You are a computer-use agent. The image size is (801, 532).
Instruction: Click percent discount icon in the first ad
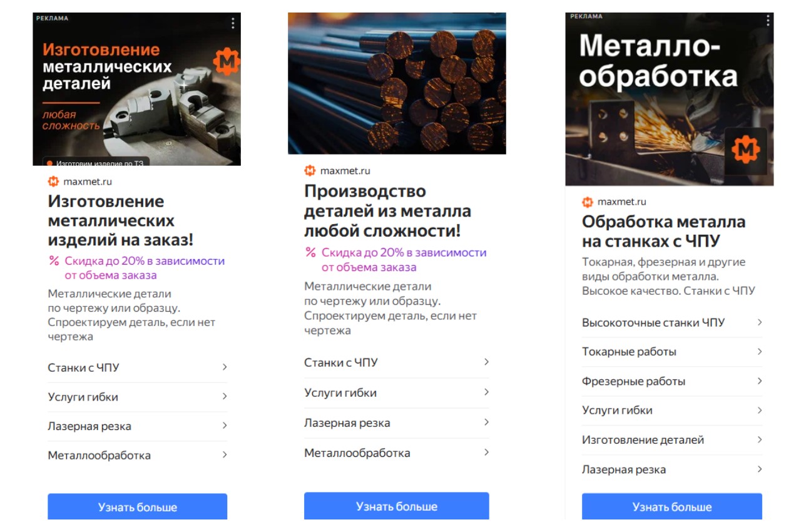pyautogui.click(x=54, y=261)
